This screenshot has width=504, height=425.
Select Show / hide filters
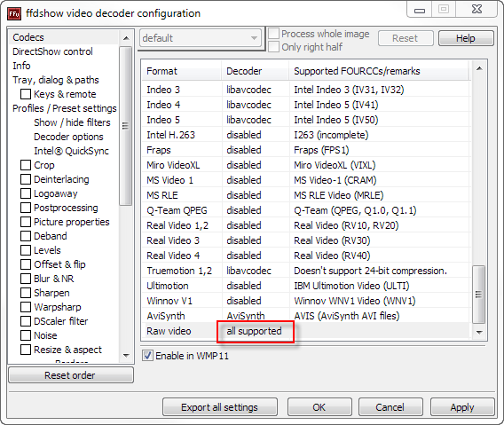72,122
